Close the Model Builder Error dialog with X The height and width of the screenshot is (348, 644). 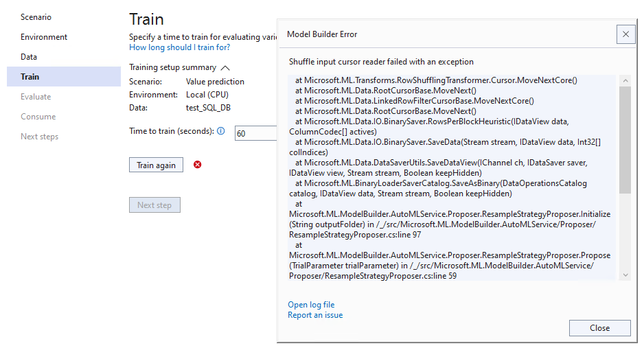click(625, 34)
